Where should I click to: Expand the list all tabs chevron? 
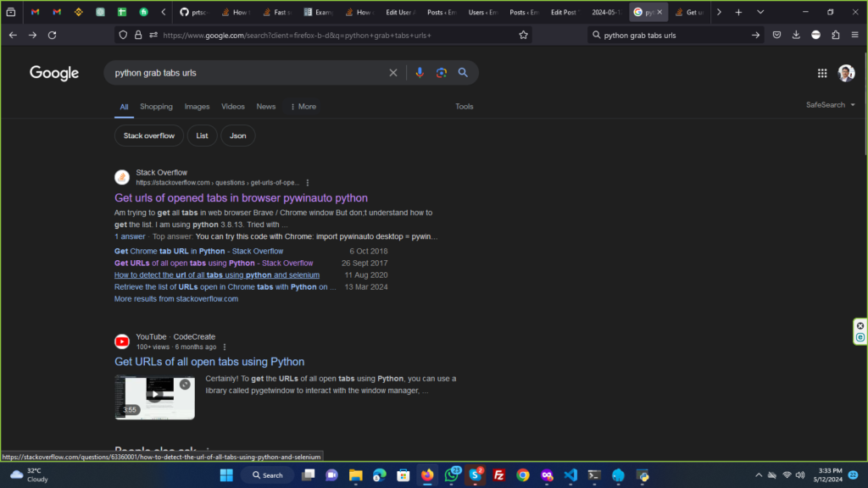pos(759,12)
